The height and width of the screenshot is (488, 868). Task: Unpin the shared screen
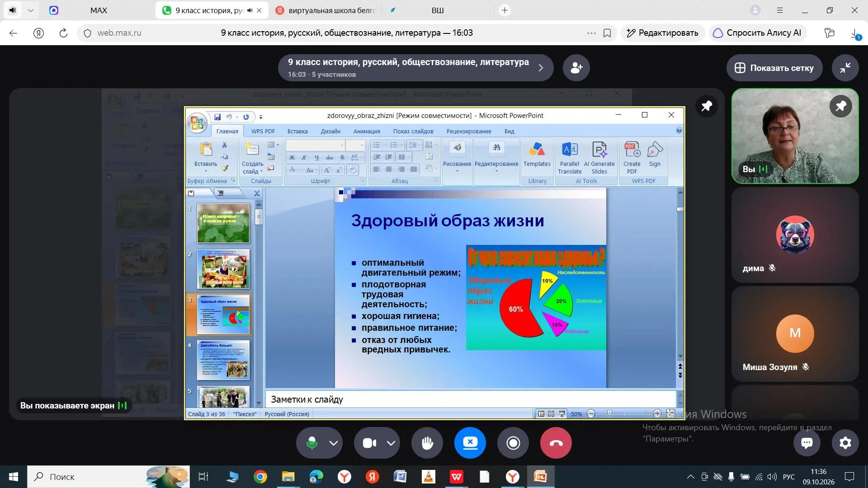[707, 106]
